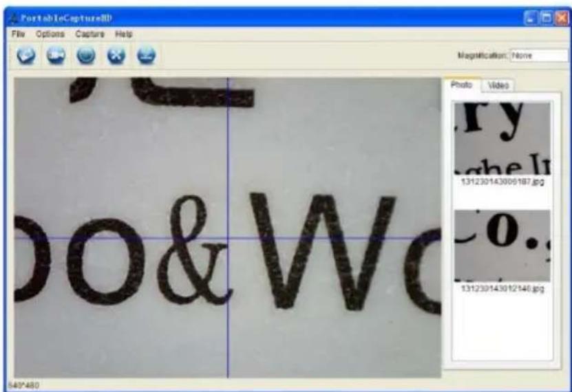Close the PortableCaptureHD window

562,18
